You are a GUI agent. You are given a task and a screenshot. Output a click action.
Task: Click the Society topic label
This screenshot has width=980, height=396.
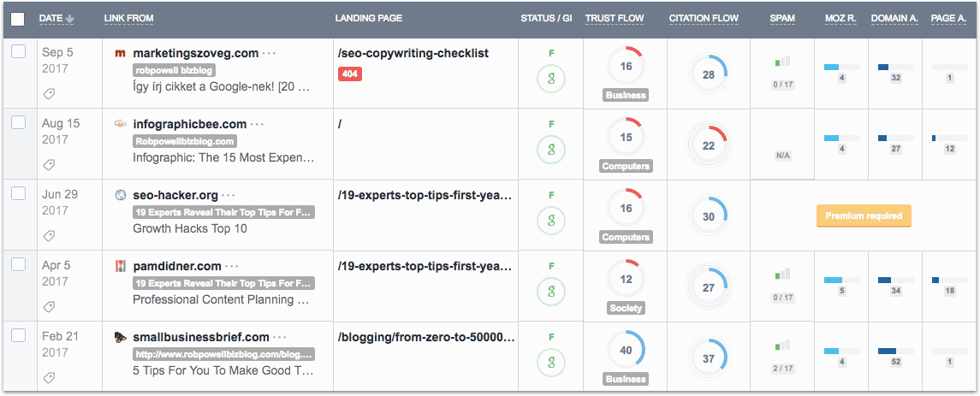tap(626, 308)
